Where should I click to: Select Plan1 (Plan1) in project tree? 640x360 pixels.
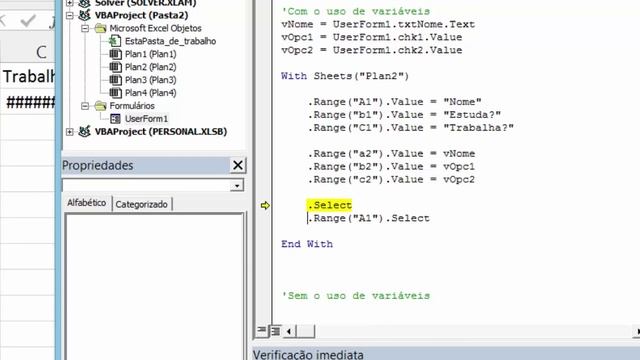151,54
